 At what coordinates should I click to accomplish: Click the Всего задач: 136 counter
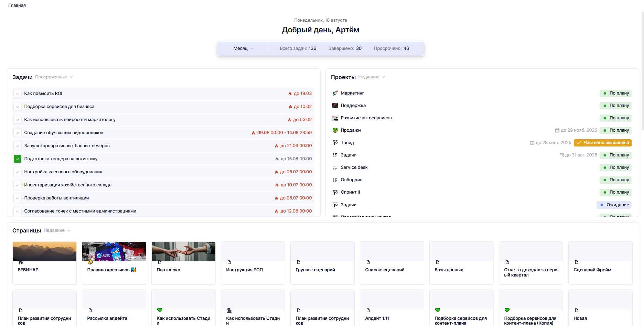pos(298,48)
